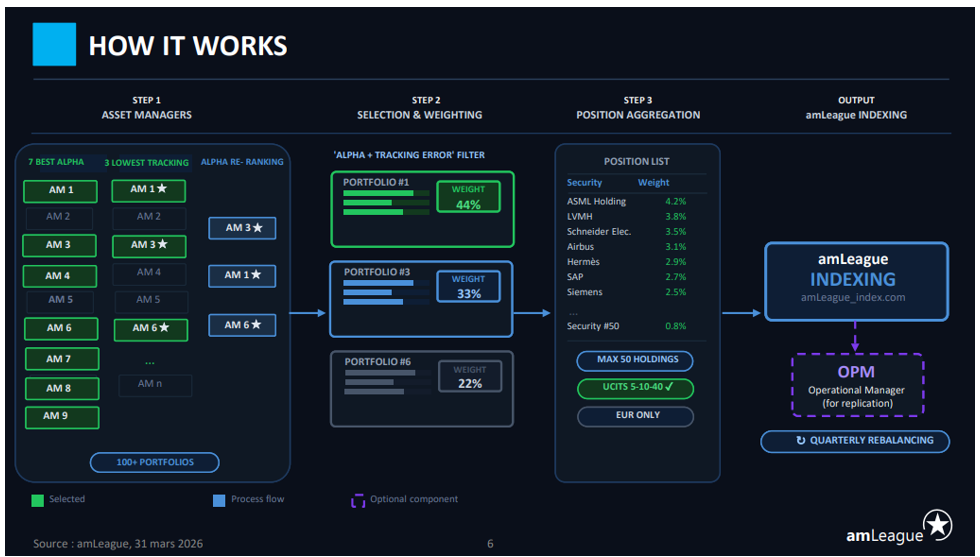Click the Weight column header in Position List
Screen dimensions: 980x557
[653, 183]
